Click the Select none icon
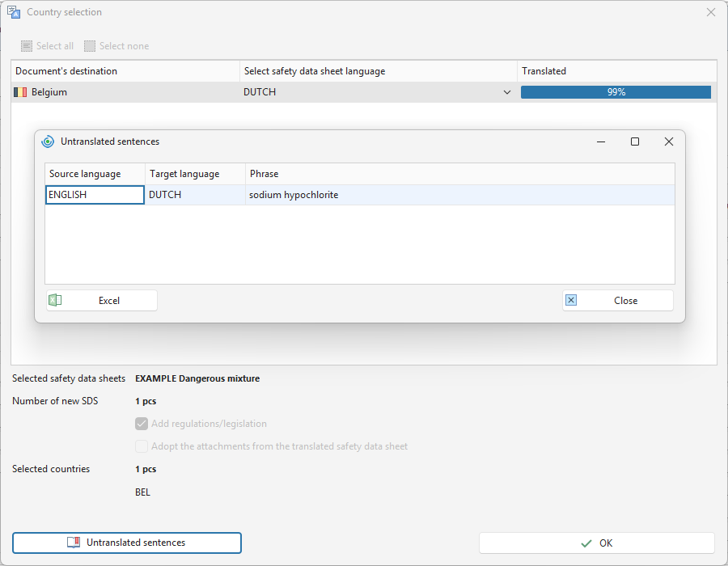728x566 pixels. point(90,46)
